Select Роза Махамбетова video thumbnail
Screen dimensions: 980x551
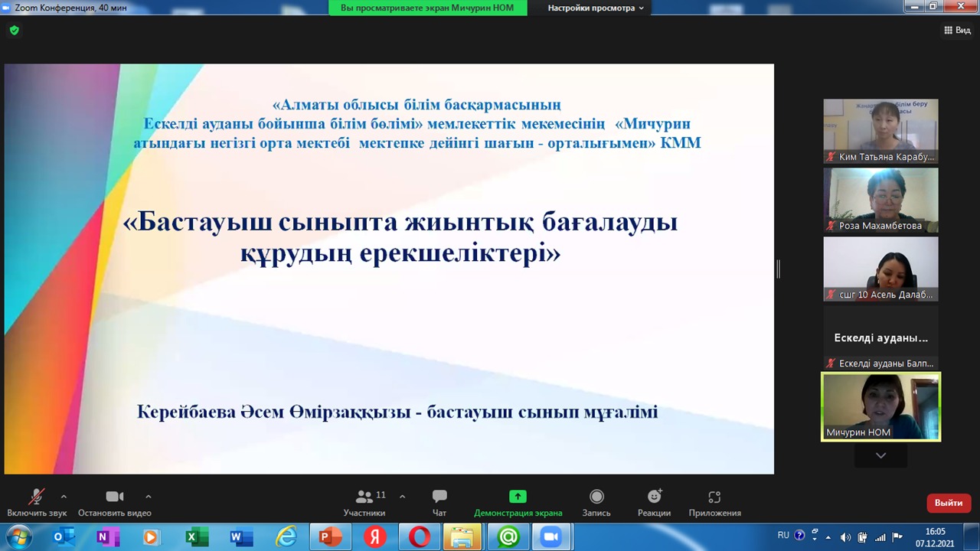pos(880,200)
